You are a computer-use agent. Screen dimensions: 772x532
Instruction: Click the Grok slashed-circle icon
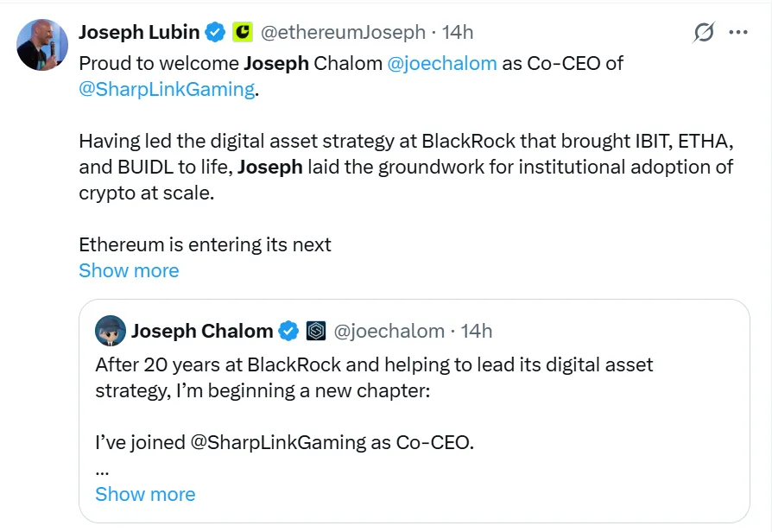coord(704,33)
